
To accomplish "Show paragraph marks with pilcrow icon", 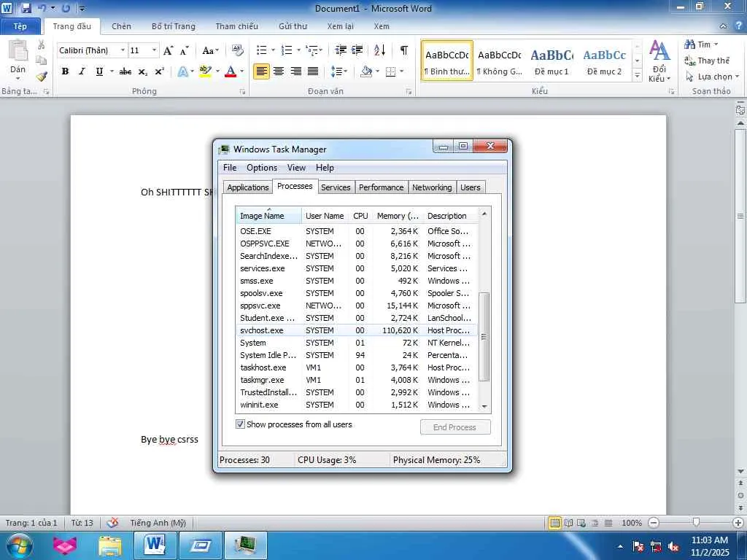I will click(x=403, y=50).
